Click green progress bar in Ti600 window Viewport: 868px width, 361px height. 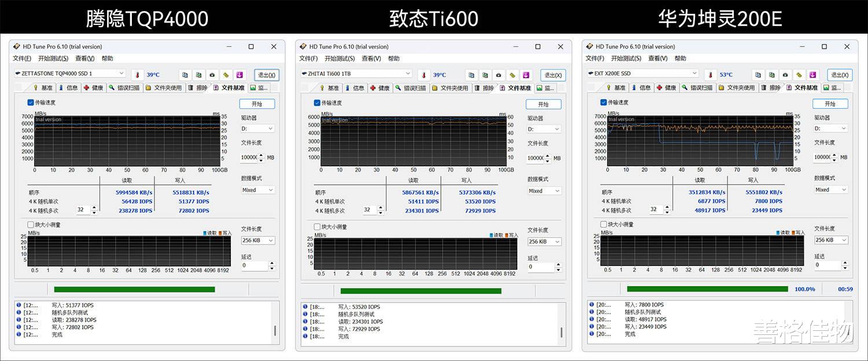tap(421, 291)
